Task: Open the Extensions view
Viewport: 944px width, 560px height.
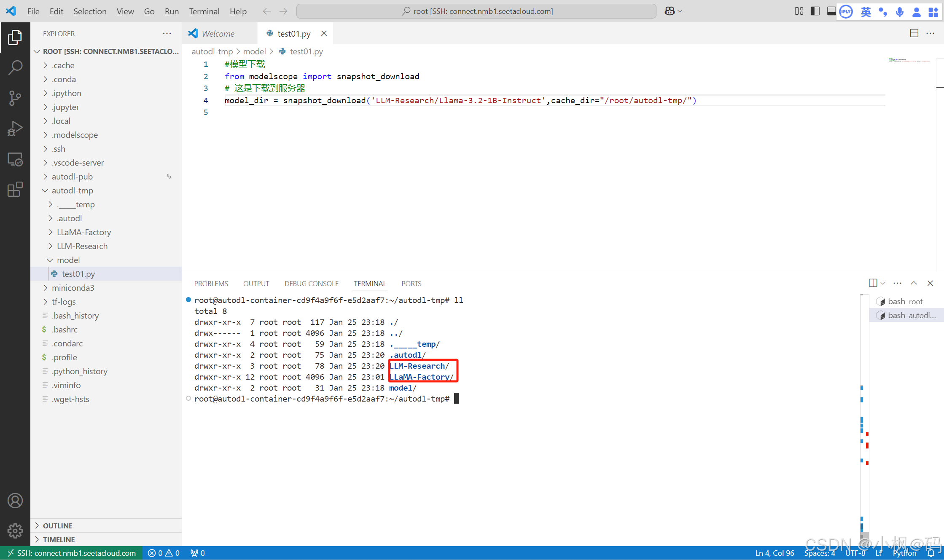Action: tap(15, 190)
